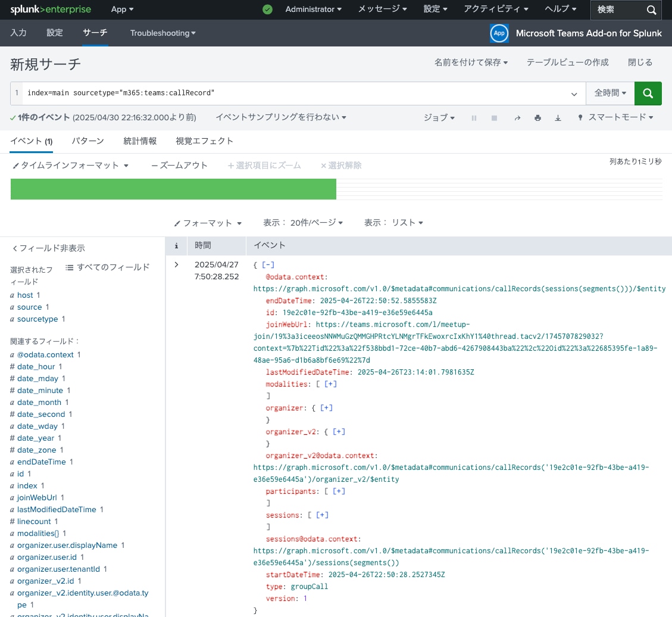Open 名前を付けて保存 dropdown
This screenshot has height=617, width=672.
[x=471, y=63]
